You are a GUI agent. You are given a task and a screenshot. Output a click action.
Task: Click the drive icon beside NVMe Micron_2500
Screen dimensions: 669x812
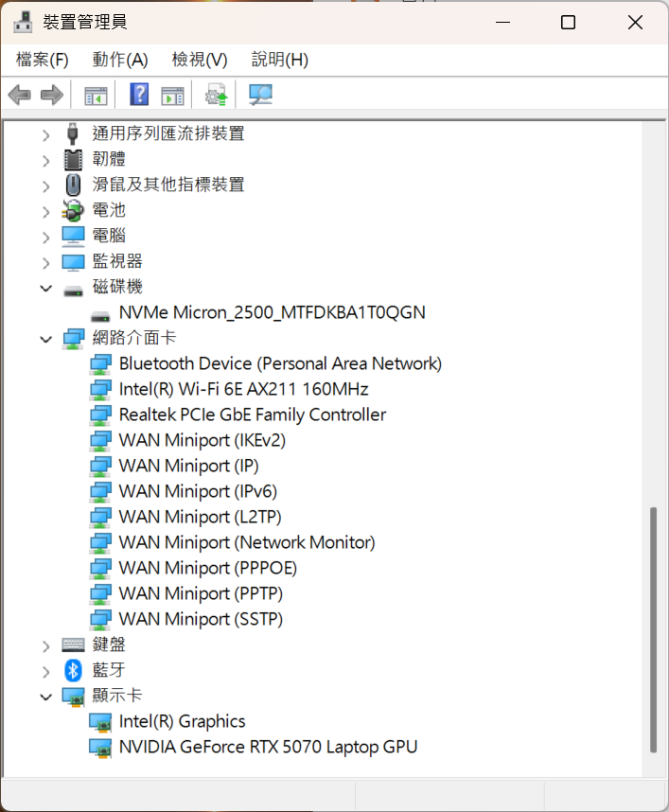pyautogui.click(x=100, y=316)
